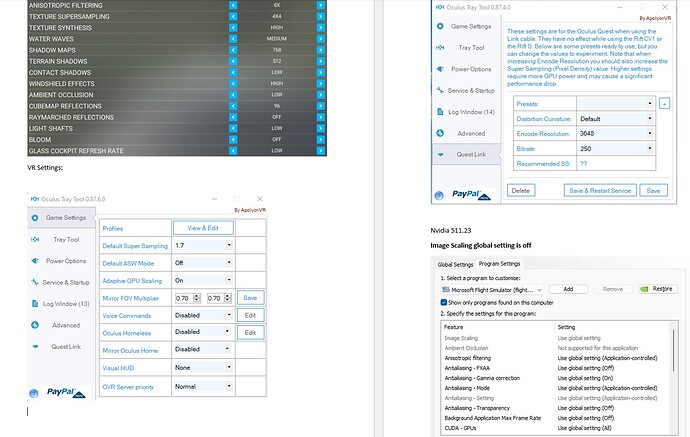This screenshot has width=690, height=437.
Task: Click Advanced icon in upper-right Tray Tool
Action: point(440,133)
